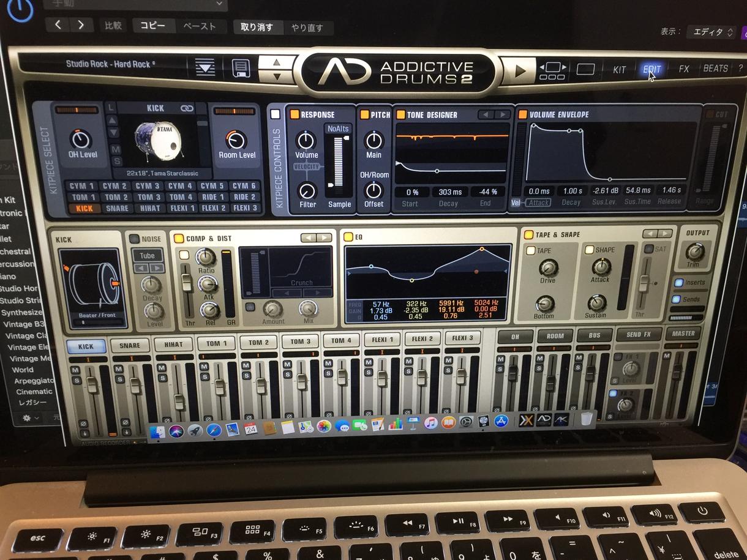Click the Addictive Drums preview play button

(520, 71)
